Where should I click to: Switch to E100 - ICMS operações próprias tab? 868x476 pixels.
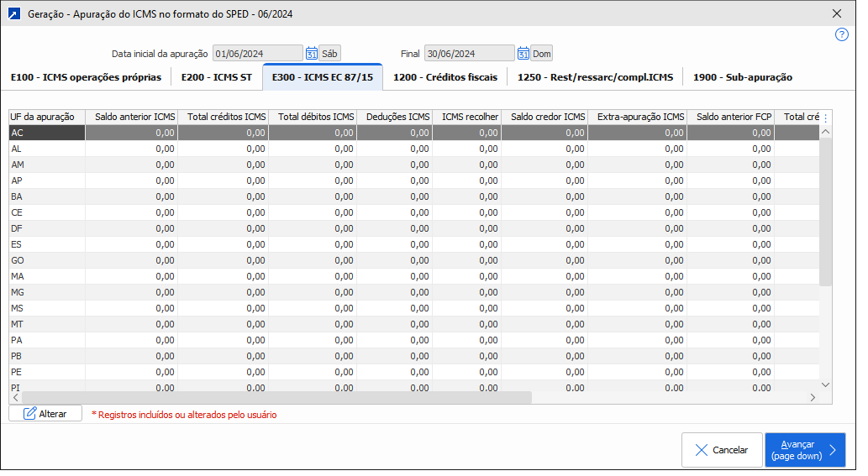coord(86,77)
